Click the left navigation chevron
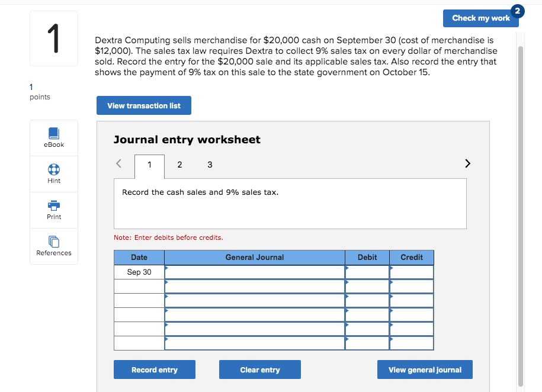The width and height of the screenshot is (542, 392). coord(118,163)
